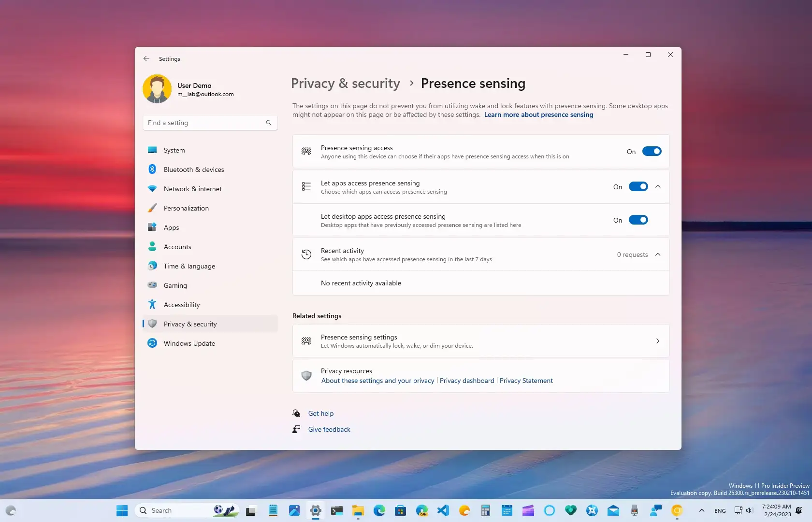Click the '0 requests' text

click(x=632, y=254)
